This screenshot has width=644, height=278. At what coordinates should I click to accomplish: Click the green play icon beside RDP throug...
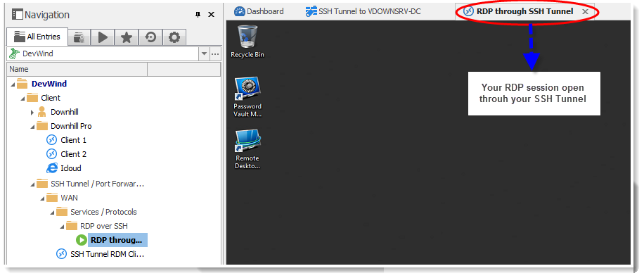82,240
